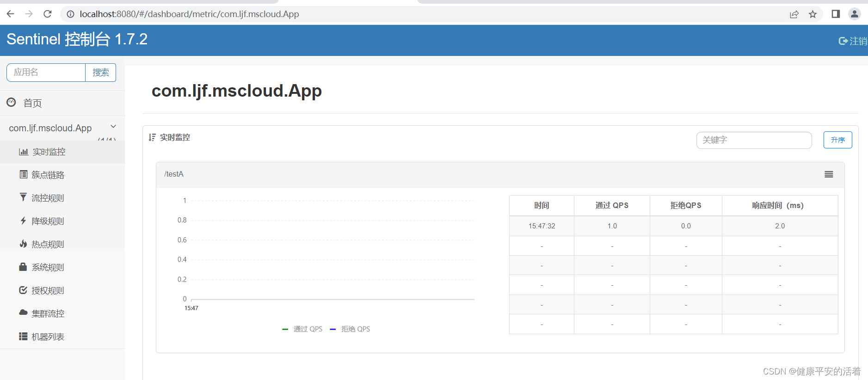Click the 升序 sort order button

[837, 140]
